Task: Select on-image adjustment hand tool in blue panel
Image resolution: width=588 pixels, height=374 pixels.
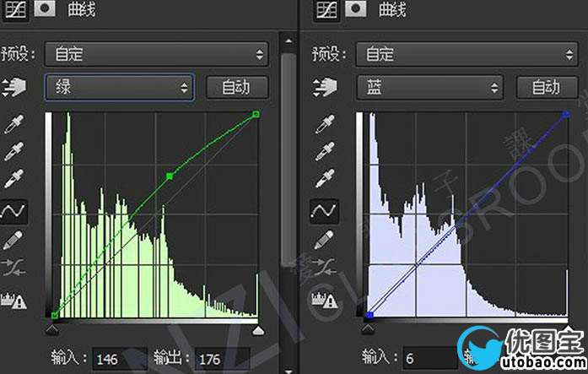Action: [x=325, y=87]
